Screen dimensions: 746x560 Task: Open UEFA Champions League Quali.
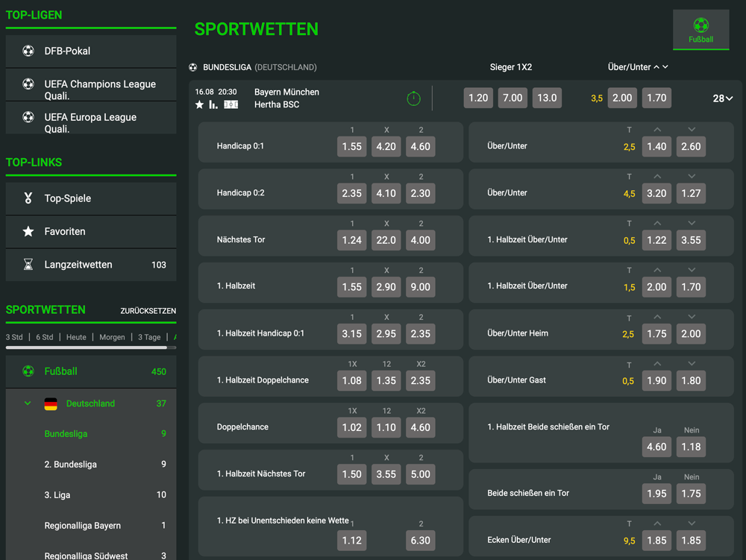[x=91, y=84]
